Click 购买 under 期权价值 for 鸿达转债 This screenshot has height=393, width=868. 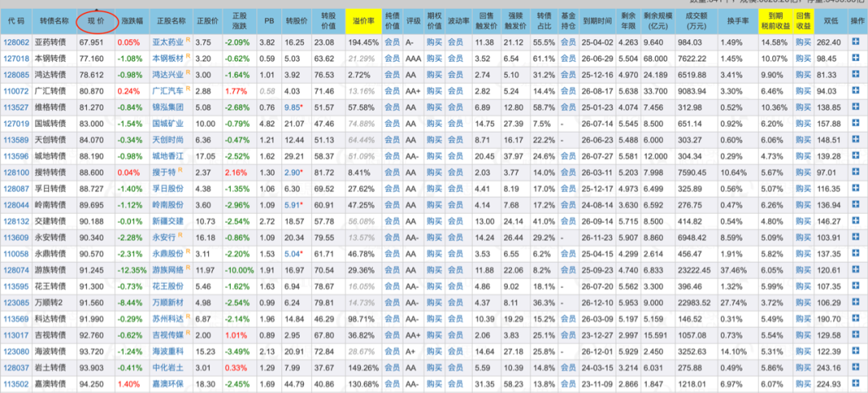point(435,76)
